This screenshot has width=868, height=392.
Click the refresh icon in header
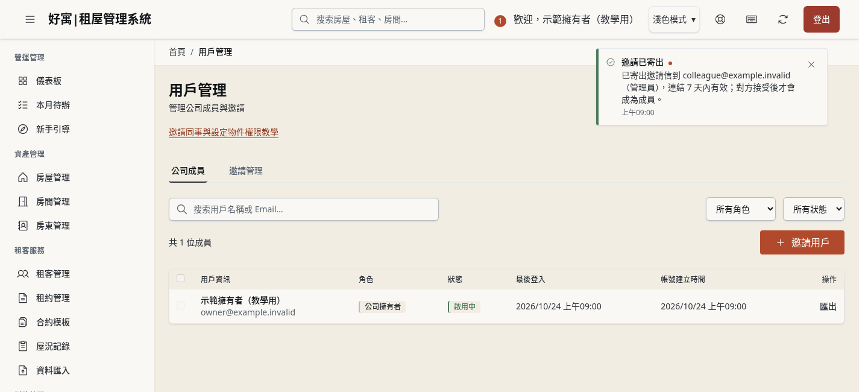coord(783,19)
